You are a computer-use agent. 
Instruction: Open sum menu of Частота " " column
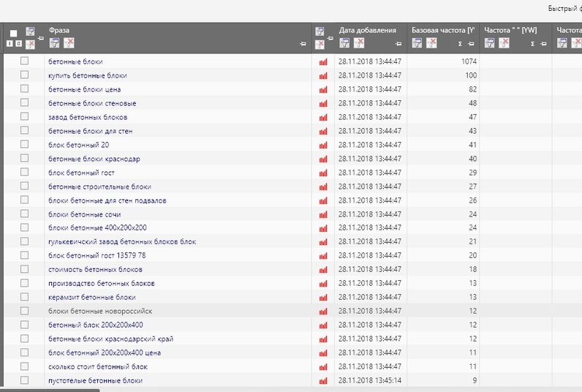point(532,44)
